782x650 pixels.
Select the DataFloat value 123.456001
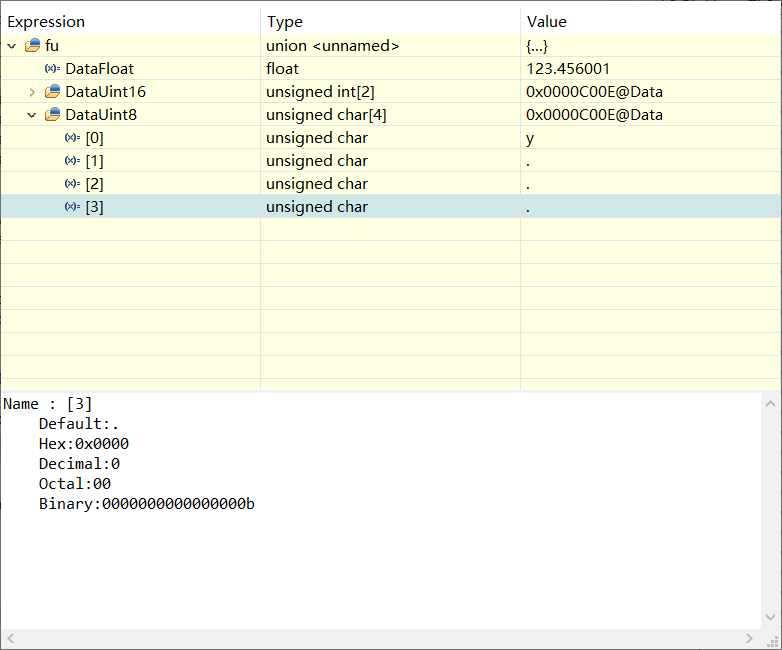[568, 69]
